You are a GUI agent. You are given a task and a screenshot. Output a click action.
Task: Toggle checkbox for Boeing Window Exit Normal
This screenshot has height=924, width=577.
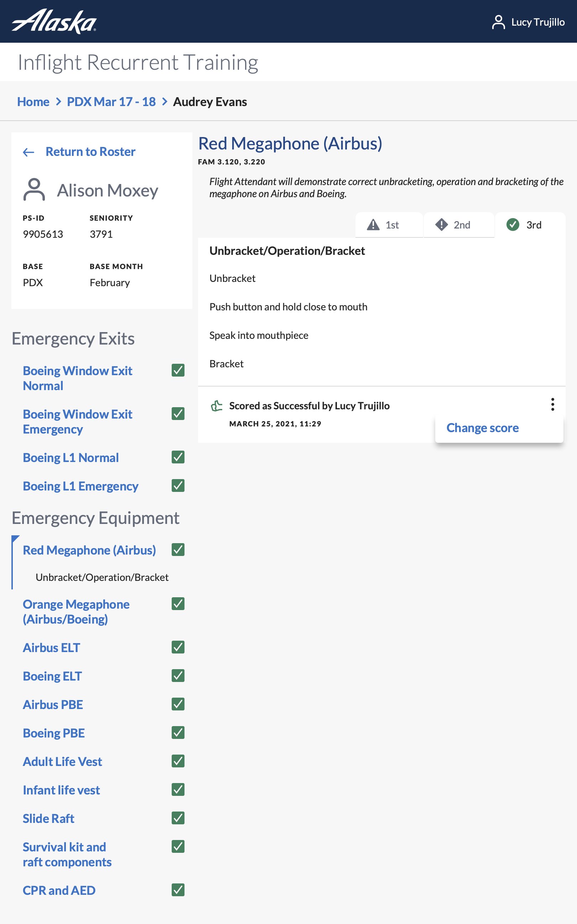click(178, 370)
